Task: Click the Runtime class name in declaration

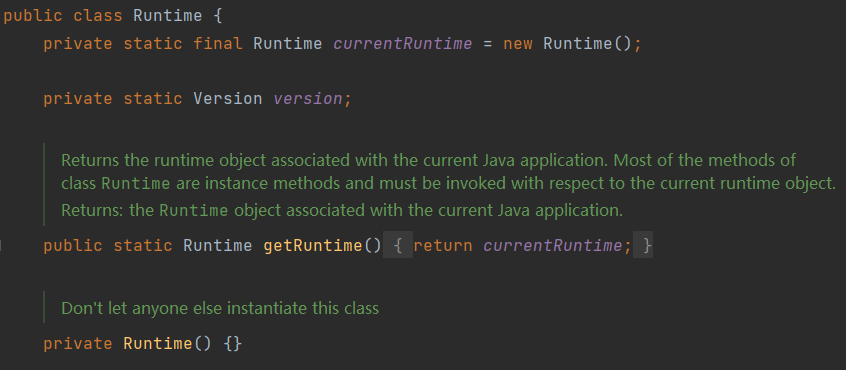Action: pyautogui.click(x=167, y=16)
